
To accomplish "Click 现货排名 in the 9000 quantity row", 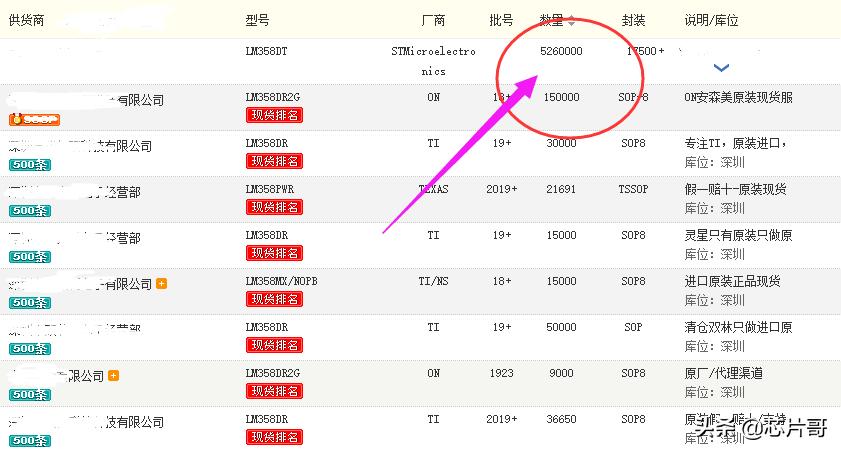I will click(x=274, y=391).
